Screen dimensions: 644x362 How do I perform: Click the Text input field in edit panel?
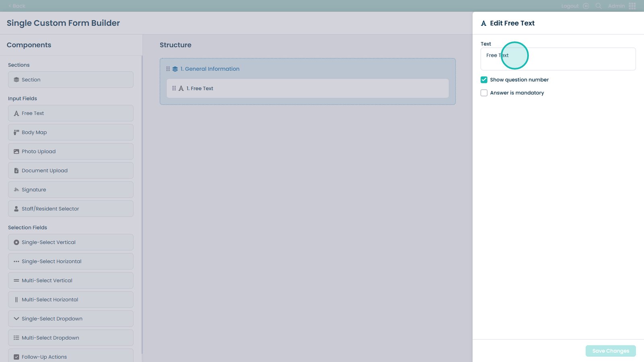click(558, 59)
